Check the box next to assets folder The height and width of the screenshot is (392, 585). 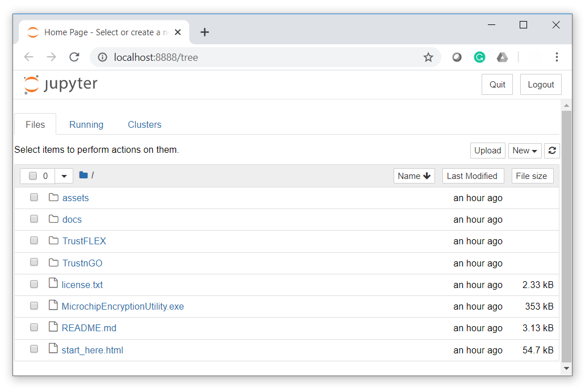(34, 198)
